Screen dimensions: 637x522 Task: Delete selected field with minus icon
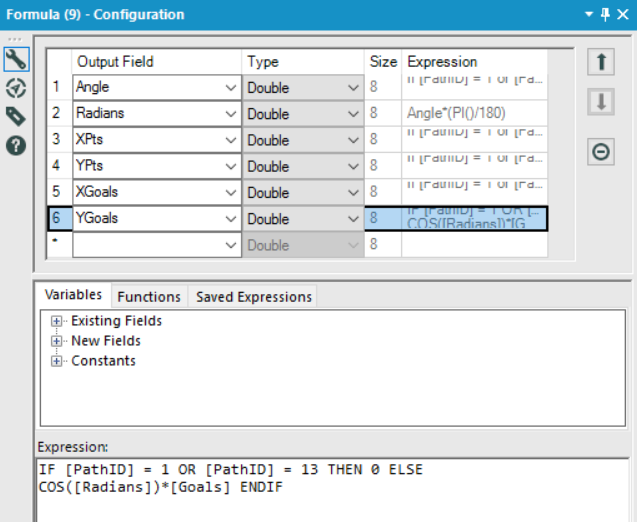coord(602,152)
